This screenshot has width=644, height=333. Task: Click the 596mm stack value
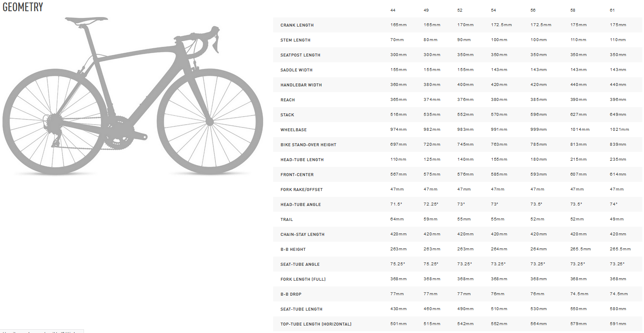538,115
